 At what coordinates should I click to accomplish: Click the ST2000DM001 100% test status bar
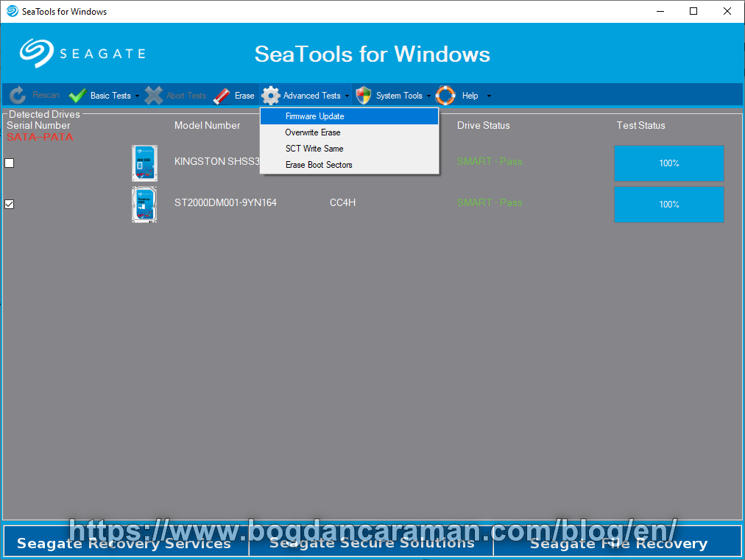[669, 205]
